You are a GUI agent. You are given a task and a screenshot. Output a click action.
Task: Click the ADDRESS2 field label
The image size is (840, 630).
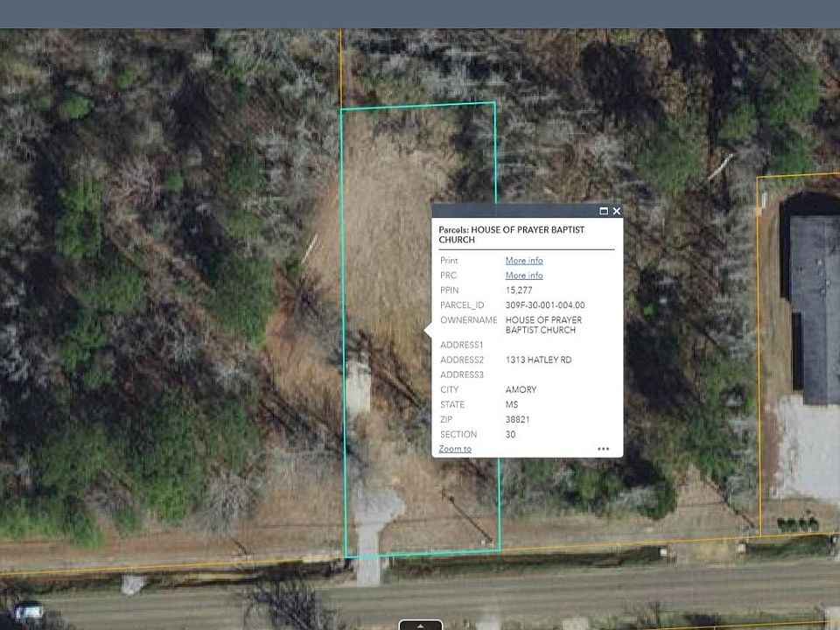tap(462, 360)
